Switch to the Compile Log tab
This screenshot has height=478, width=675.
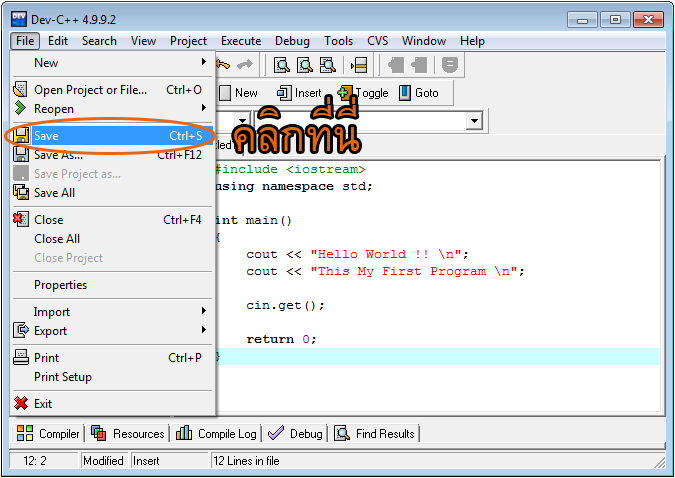coord(216,433)
